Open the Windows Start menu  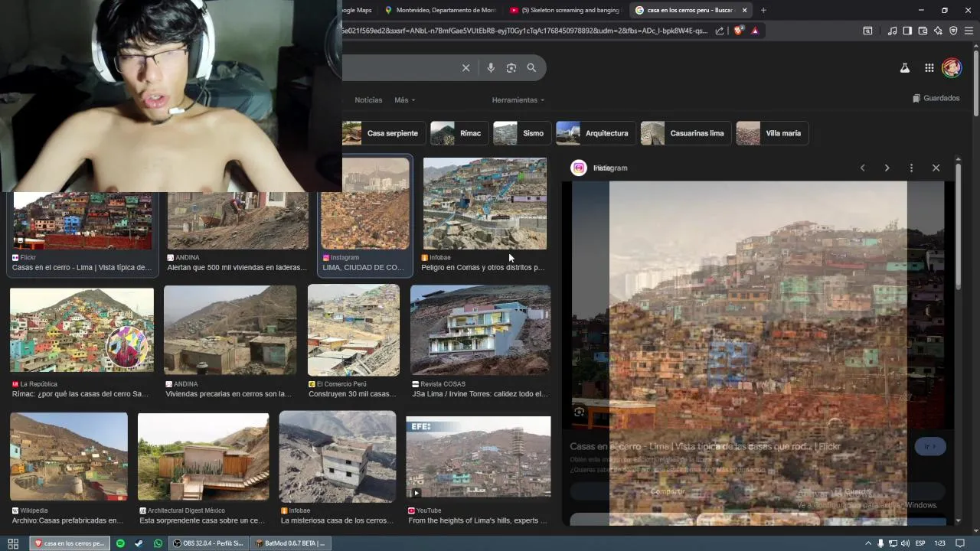13,543
